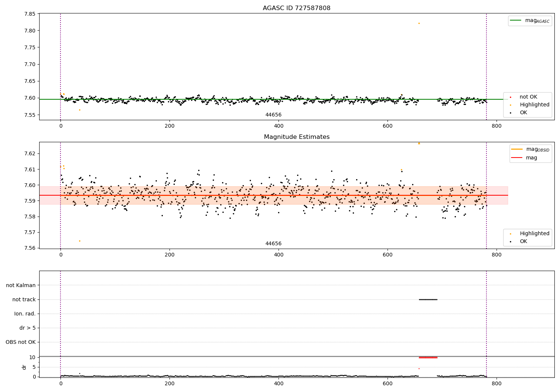Click x-axis tick 200 under Magnitude Estimates plot
The height and width of the screenshot is (392, 560).
point(169,255)
